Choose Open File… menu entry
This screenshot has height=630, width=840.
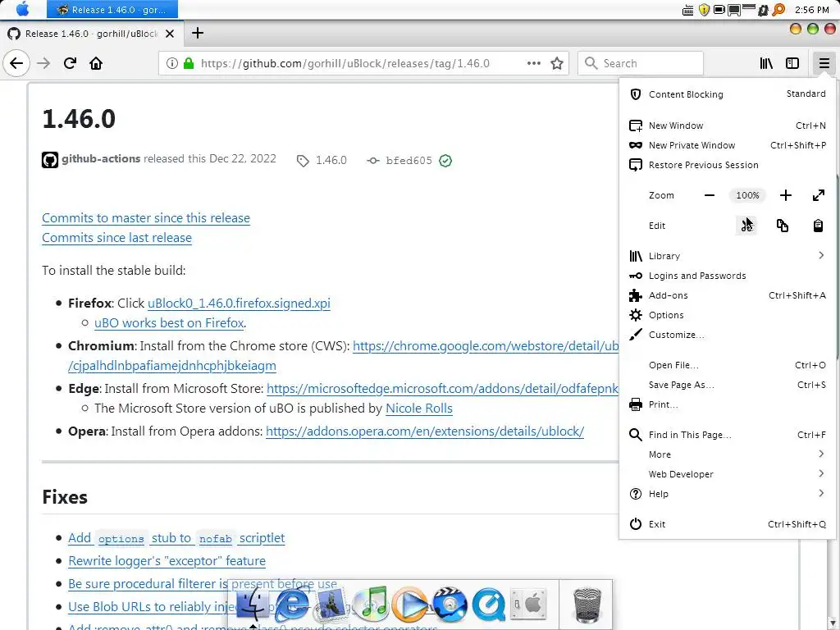click(727, 365)
